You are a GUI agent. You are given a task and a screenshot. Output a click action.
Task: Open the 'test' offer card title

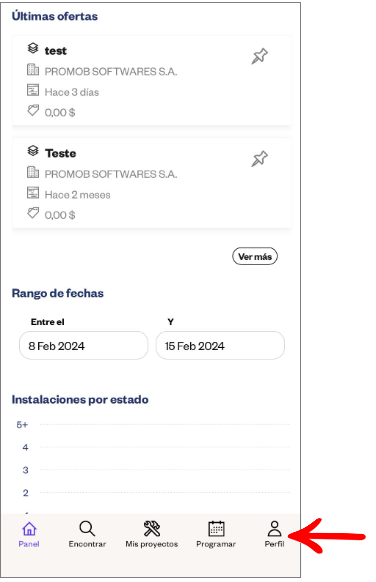coord(56,51)
